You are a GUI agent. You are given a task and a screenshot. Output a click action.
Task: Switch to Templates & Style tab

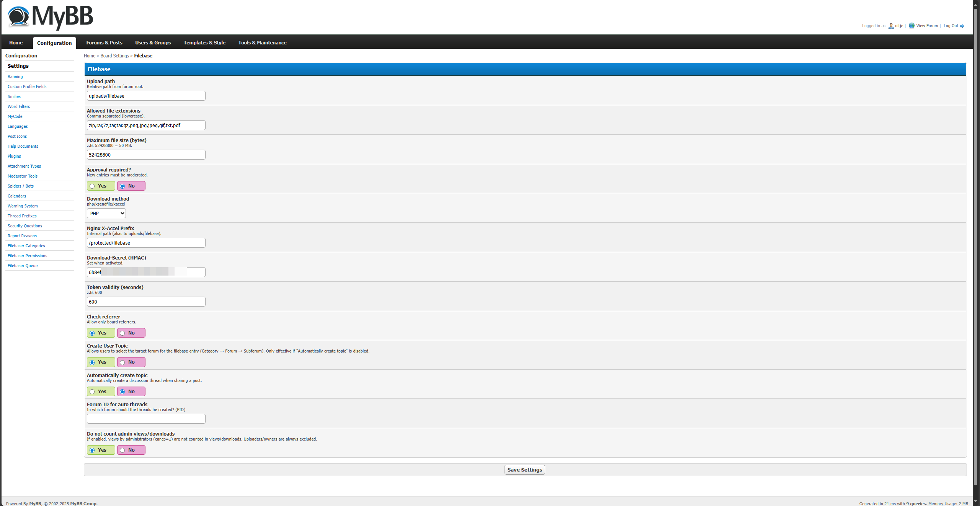point(204,43)
